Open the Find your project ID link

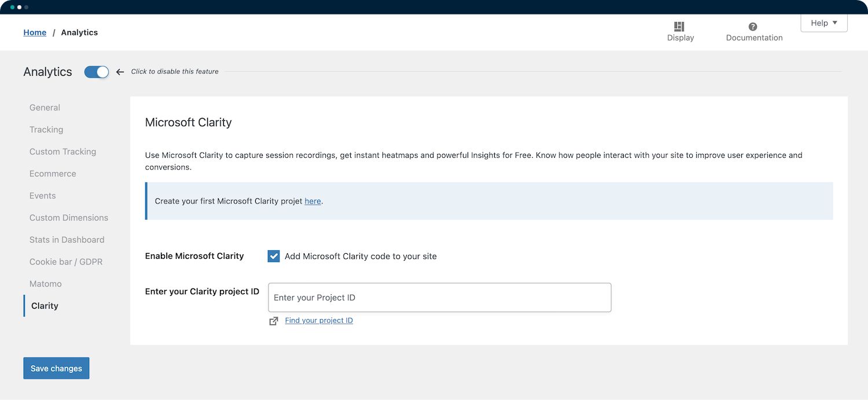pyautogui.click(x=319, y=320)
